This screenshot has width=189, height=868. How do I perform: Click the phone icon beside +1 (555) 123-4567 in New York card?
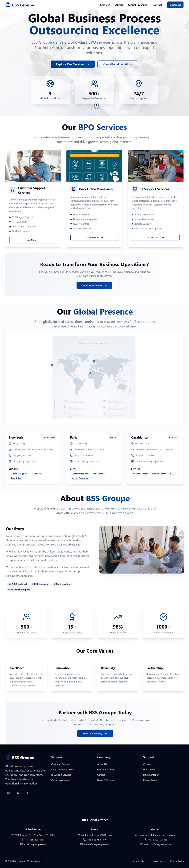tap(10, 456)
